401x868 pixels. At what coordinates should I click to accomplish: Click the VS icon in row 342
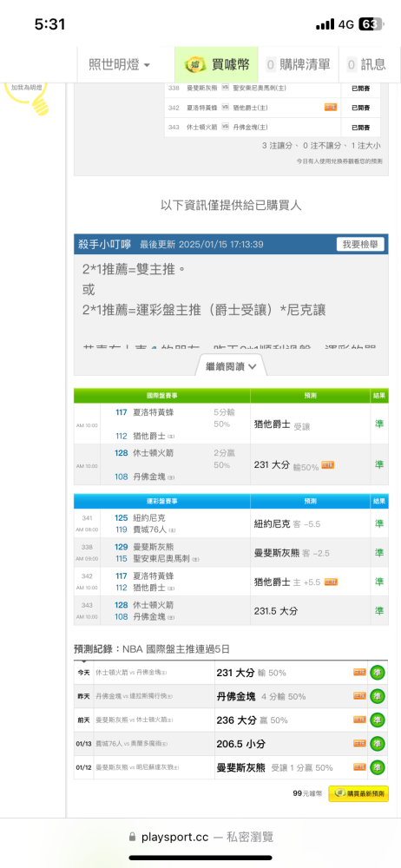click(225, 107)
